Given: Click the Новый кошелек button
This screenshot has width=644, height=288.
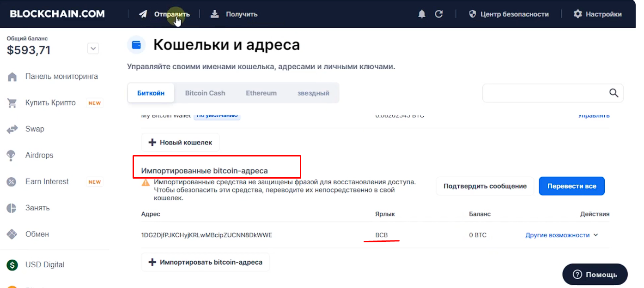Looking at the screenshot, I should coord(180,143).
